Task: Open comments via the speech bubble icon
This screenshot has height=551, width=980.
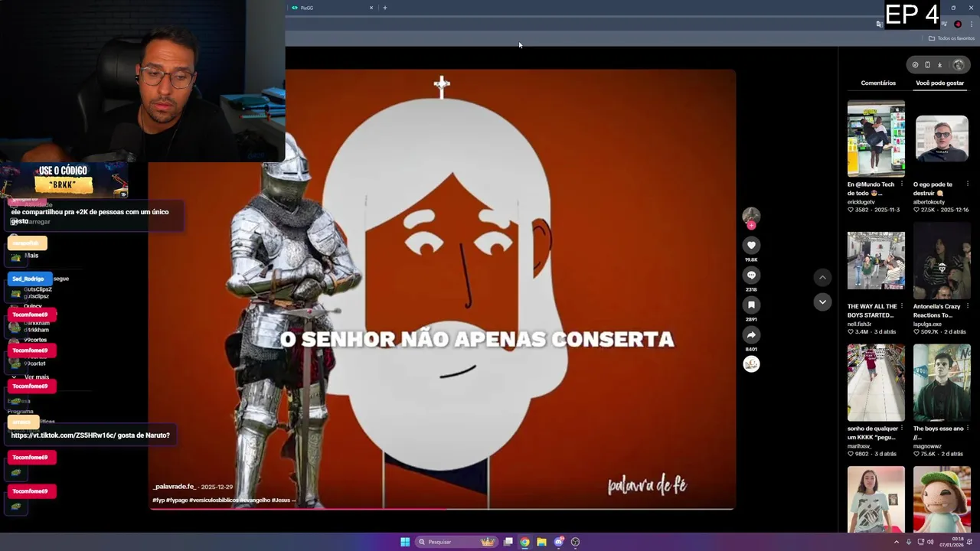Action: tap(751, 275)
